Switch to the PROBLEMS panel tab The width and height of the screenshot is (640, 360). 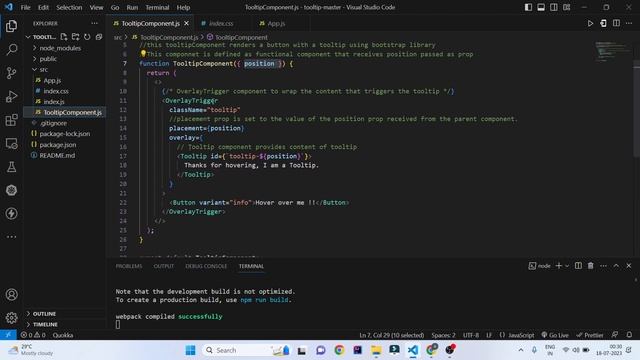(x=129, y=266)
